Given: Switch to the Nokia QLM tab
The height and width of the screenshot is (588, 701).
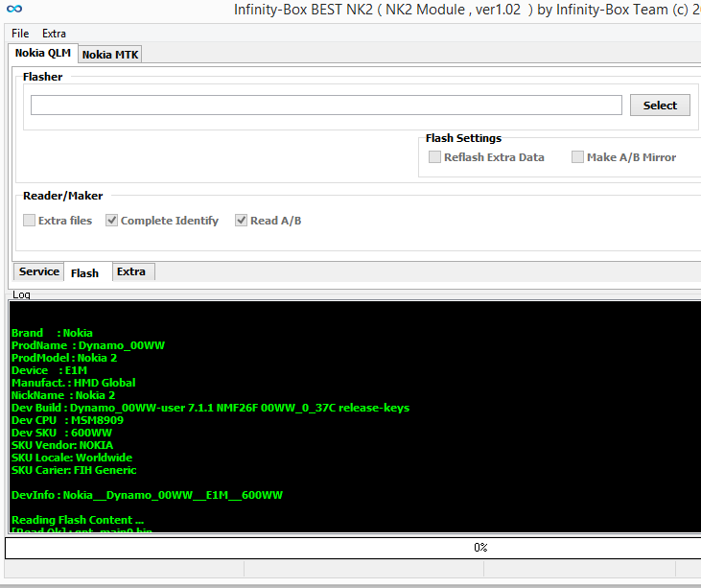Looking at the screenshot, I should point(43,53).
